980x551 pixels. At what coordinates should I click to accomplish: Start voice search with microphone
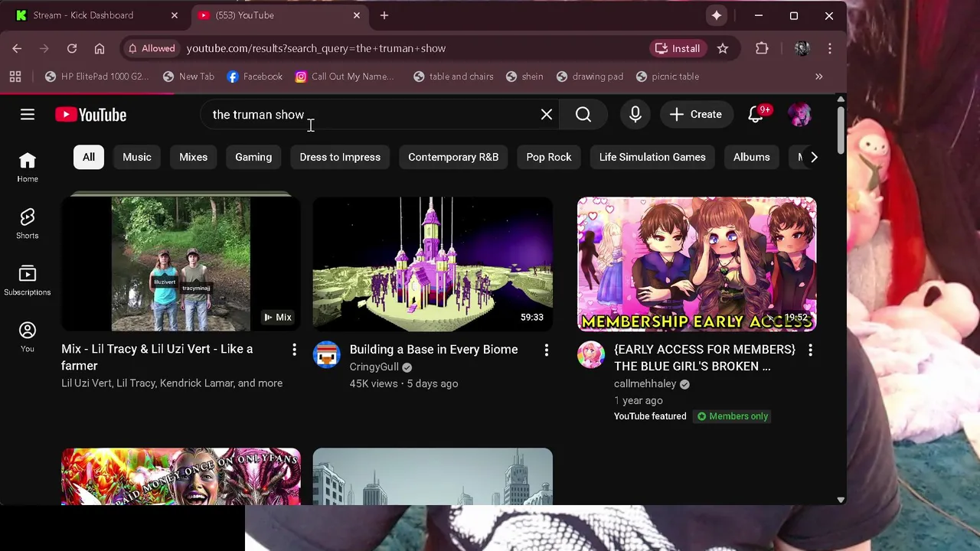(x=635, y=115)
